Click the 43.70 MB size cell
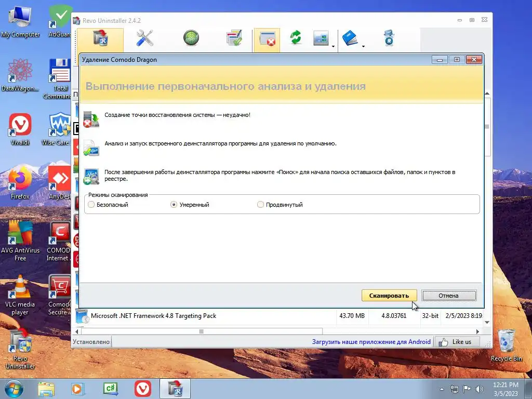This screenshot has width=532, height=399. click(x=352, y=316)
